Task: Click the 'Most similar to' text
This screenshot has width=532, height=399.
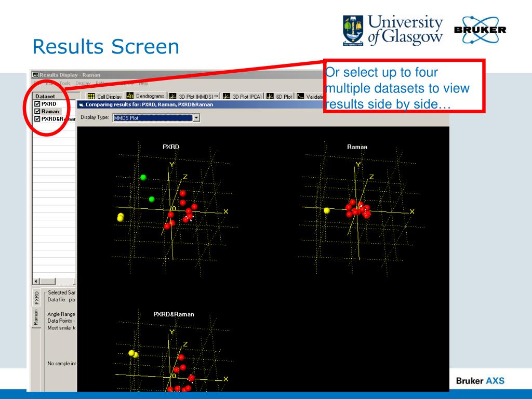Action: tap(62, 328)
